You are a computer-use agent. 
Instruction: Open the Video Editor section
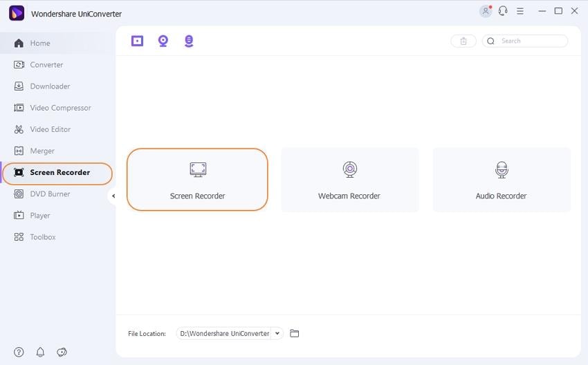click(x=57, y=129)
